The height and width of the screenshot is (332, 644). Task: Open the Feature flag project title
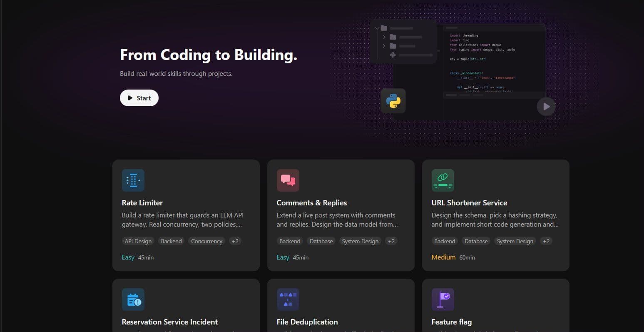(452, 322)
